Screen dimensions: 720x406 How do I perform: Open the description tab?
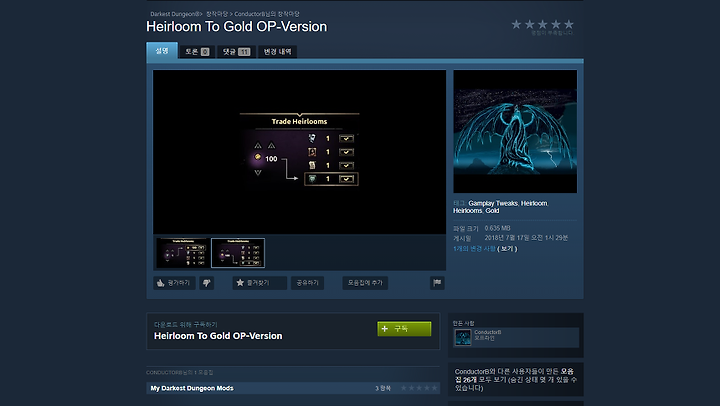162,51
